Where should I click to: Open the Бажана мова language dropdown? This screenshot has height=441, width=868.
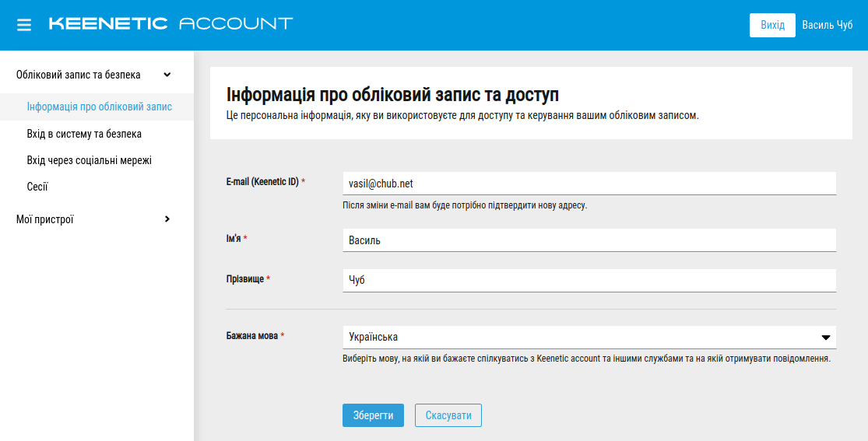(x=589, y=338)
